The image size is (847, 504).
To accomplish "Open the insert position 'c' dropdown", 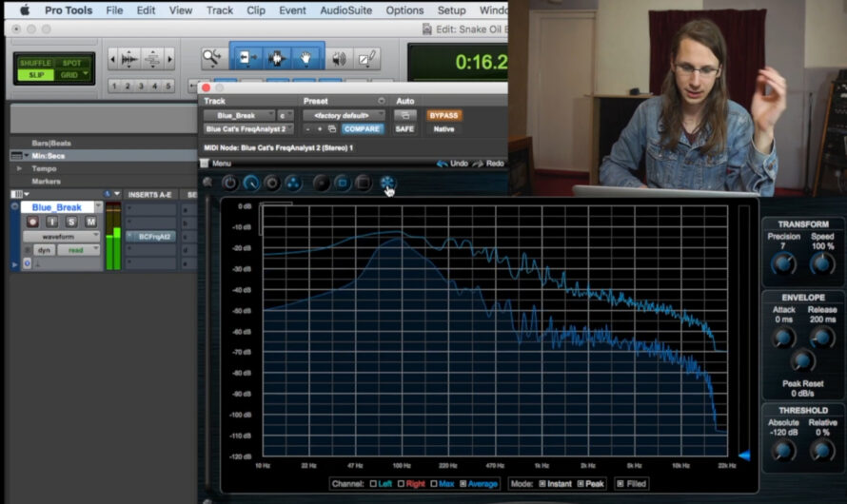I will (285, 115).
